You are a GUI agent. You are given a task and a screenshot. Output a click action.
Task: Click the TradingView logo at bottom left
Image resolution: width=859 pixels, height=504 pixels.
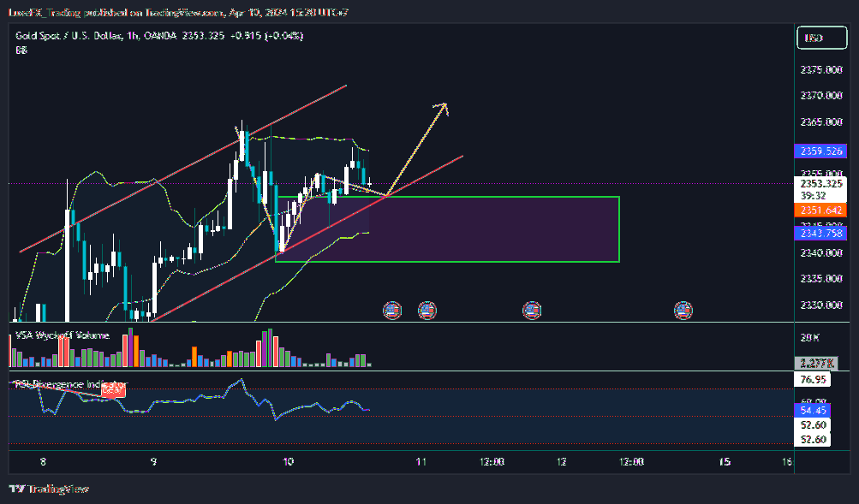[x=49, y=489]
